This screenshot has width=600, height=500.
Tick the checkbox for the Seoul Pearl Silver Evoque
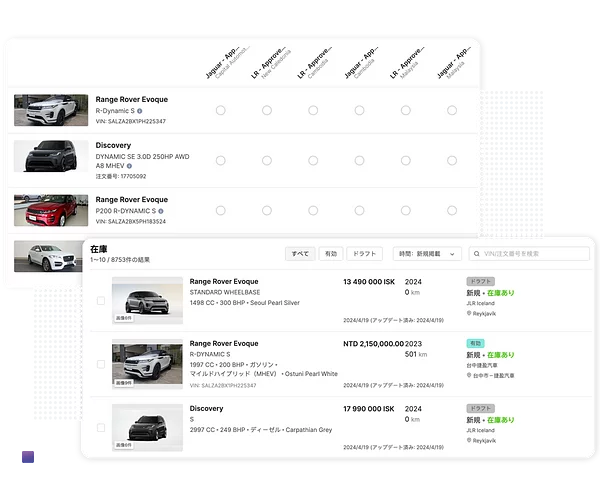(x=101, y=301)
